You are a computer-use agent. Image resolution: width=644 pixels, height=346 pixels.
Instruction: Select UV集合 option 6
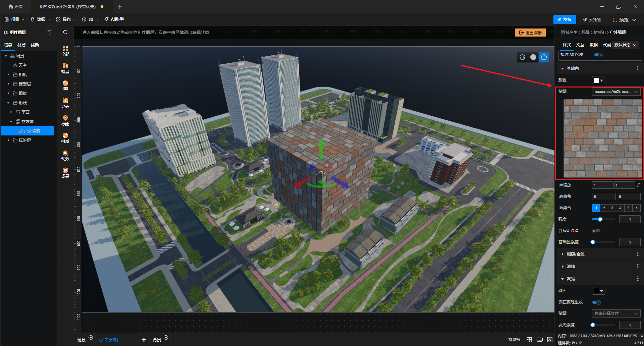tap(636, 208)
